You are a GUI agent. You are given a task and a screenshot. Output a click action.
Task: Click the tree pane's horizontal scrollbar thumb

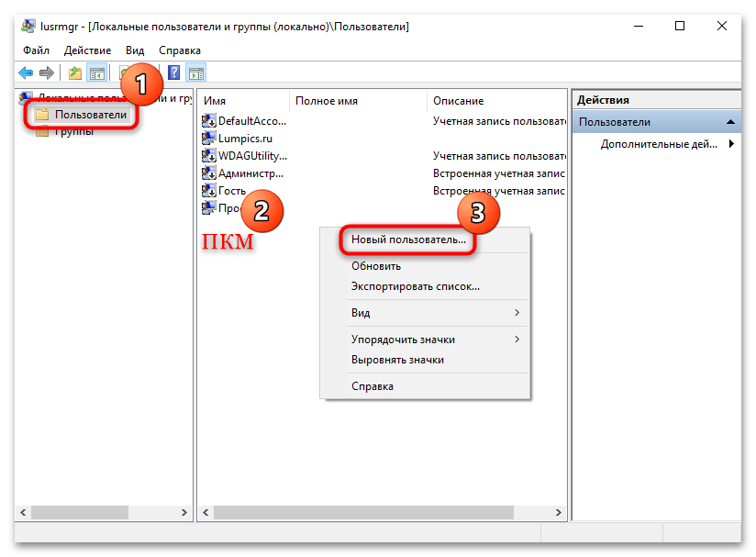click(x=80, y=512)
